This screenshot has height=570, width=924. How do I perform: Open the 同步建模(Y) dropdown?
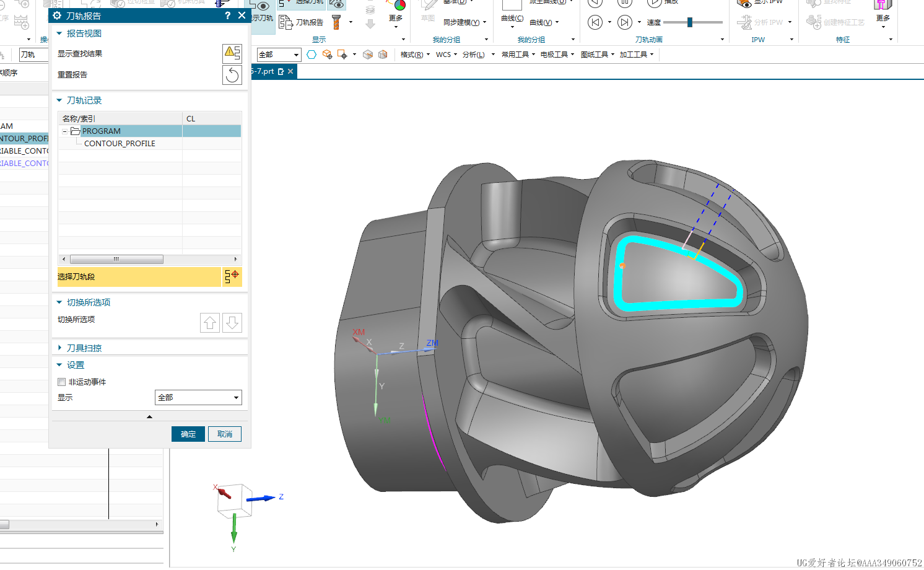point(464,22)
